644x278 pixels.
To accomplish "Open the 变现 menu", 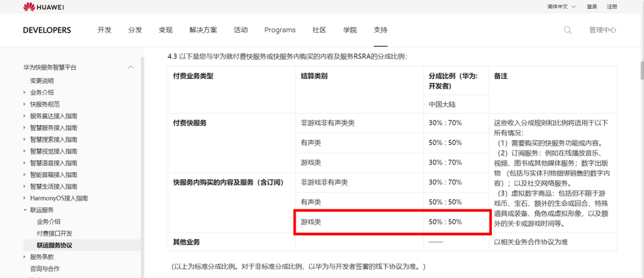I will 166,30.
